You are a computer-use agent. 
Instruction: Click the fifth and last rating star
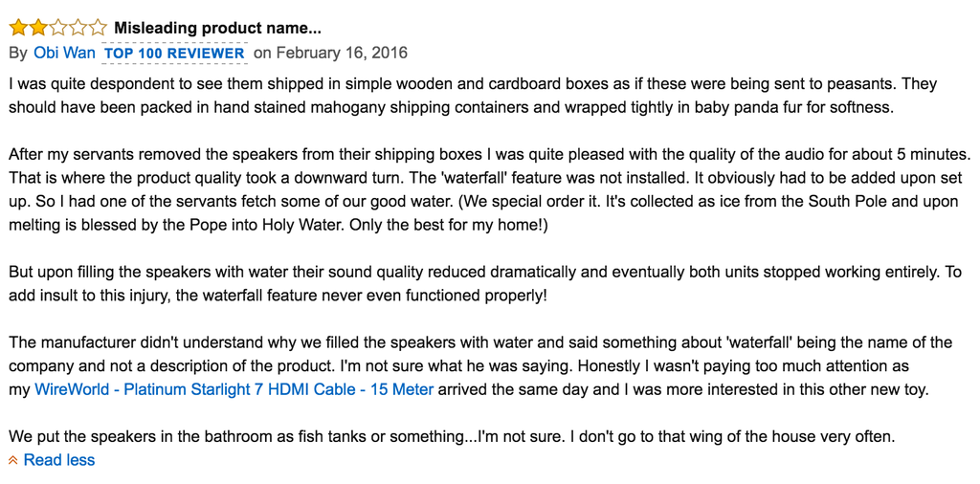tap(98, 27)
